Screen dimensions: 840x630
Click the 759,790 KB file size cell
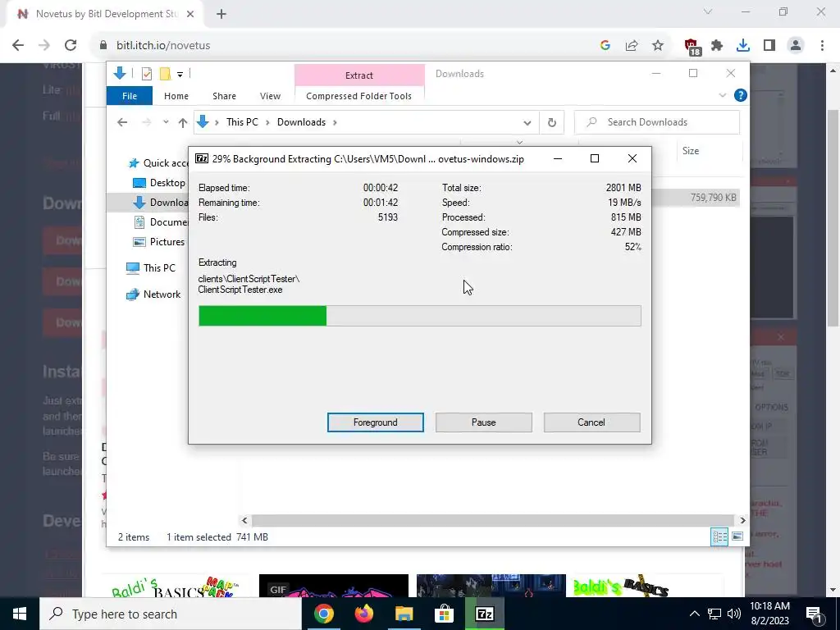click(x=713, y=198)
